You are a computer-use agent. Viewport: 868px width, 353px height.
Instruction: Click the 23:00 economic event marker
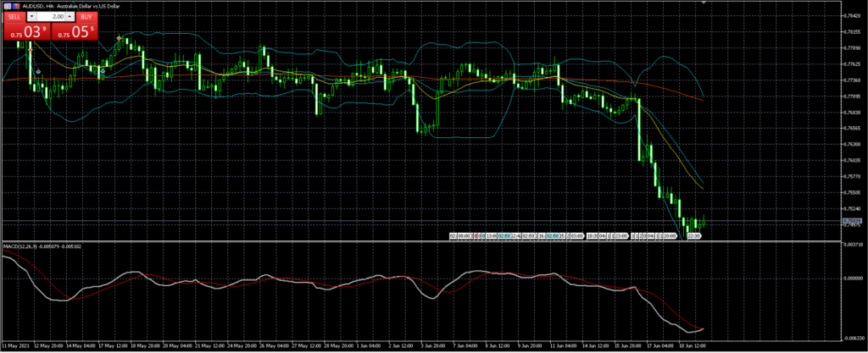click(620, 236)
